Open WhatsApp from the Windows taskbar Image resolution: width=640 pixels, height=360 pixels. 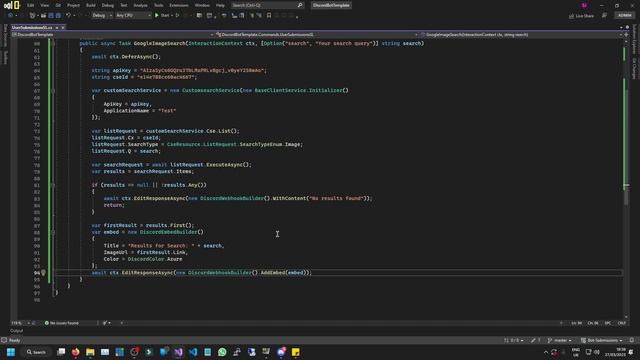coord(222,352)
